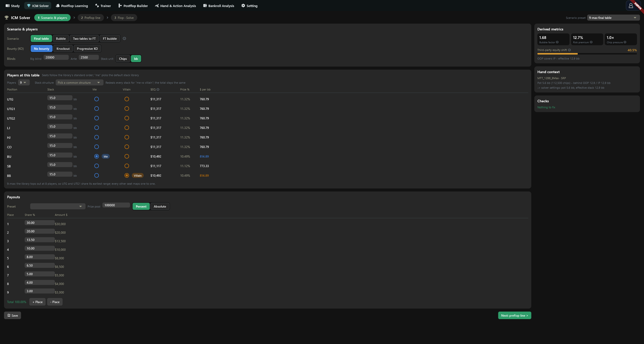This screenshot has width=644, height=344.
Task: Click the Save button
Action: (12, 315)
